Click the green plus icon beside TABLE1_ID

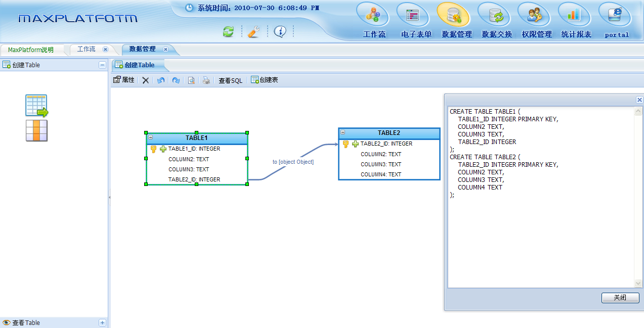(x=163, y=149)
